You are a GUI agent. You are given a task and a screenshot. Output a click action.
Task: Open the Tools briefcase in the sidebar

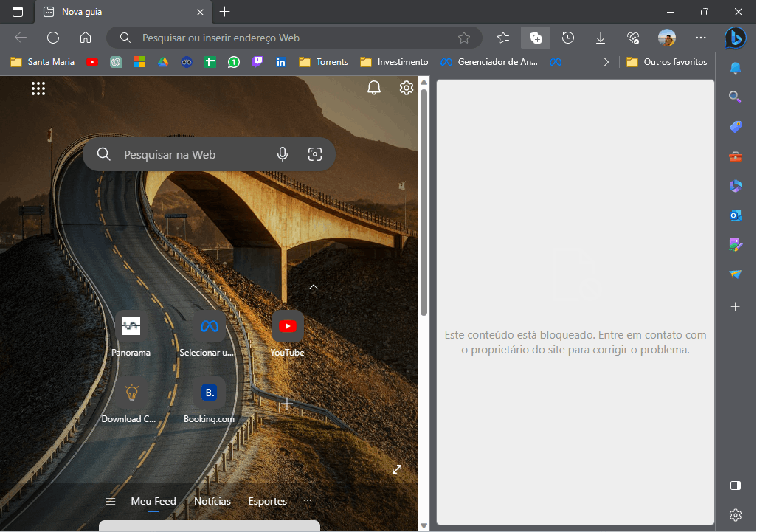pyautogui.click(x=735, y=156)
